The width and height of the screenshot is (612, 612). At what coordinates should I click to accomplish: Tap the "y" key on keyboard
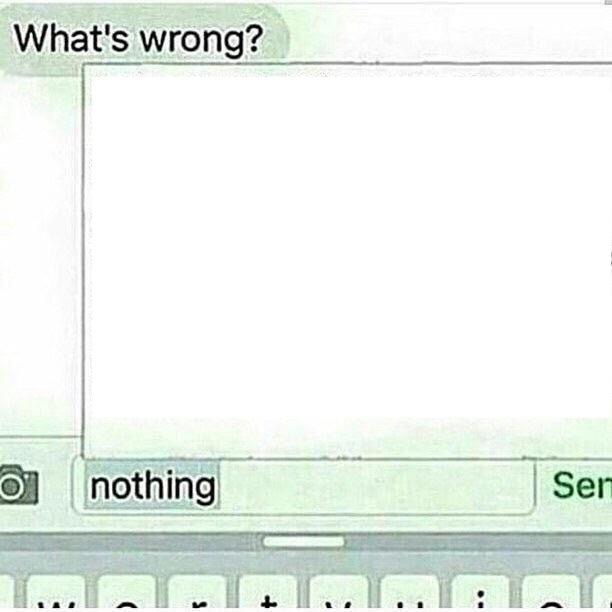pos(339,592)
